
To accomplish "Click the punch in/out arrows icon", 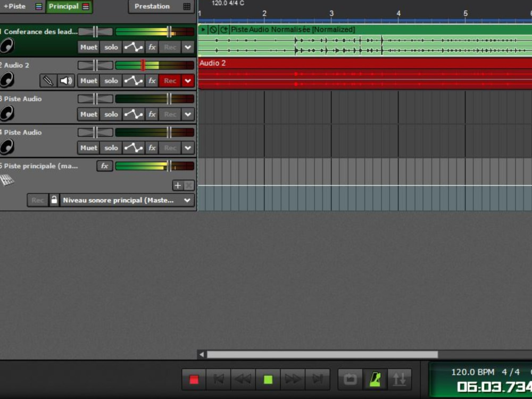I will coord(400,379).
